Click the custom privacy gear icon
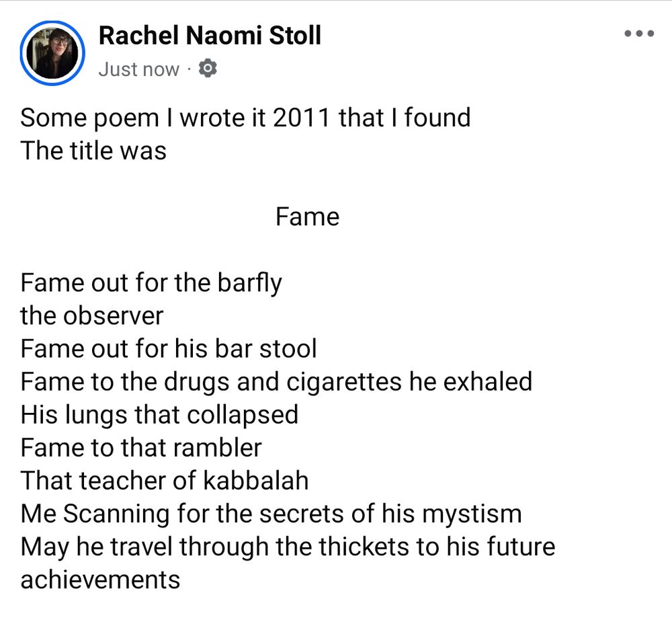The height and width of the screenshot is (624, 672). pos(208,69)
